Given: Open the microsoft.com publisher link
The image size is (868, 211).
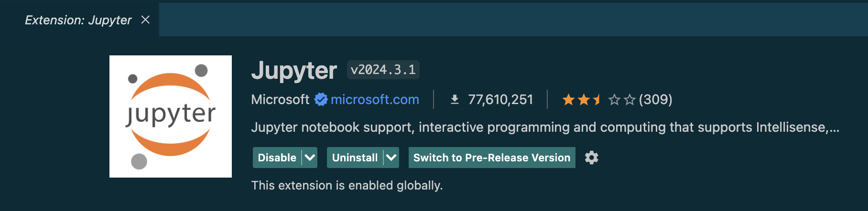Looking at the screenshot, I should tap(375, 99).
